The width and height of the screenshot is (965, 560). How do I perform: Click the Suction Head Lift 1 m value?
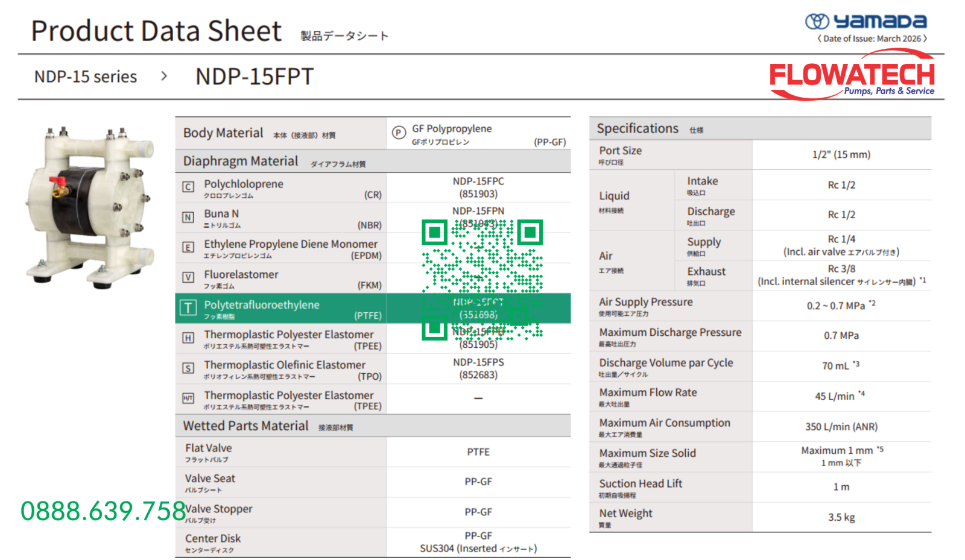pos(841,487)
